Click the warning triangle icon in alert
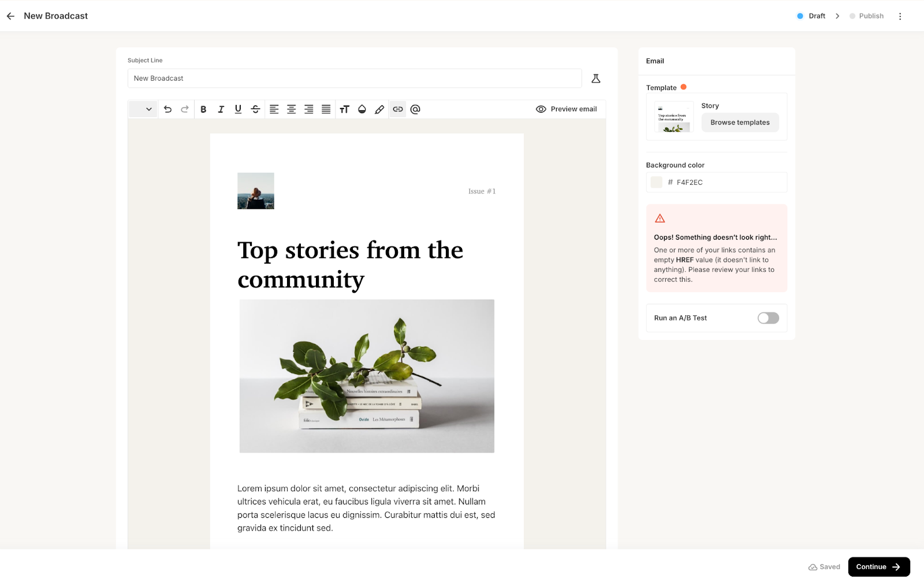 coord(660,218)
